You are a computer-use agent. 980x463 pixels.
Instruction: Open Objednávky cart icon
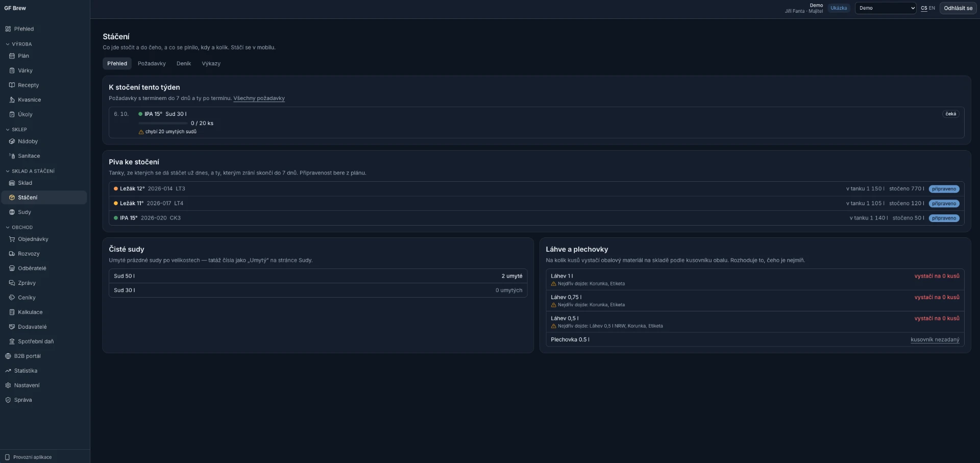12,239
